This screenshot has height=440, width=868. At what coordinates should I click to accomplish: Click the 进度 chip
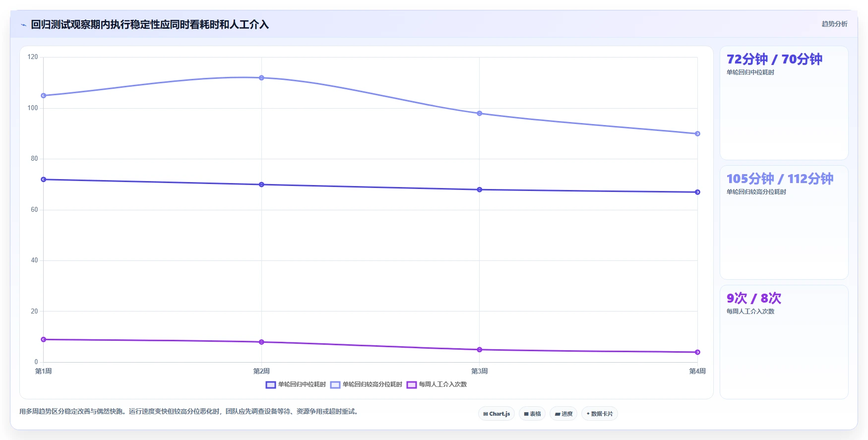563,414
